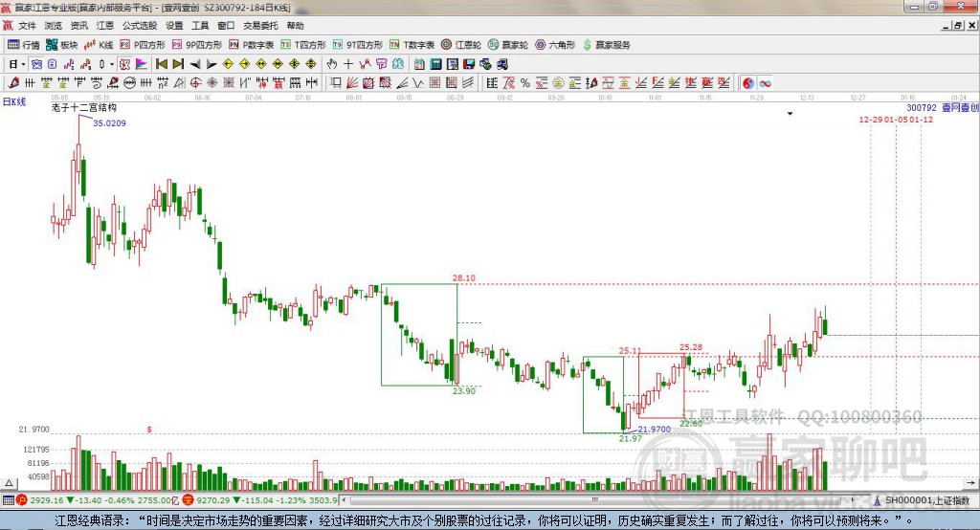Open the 浏览 menu

point(54,26)
